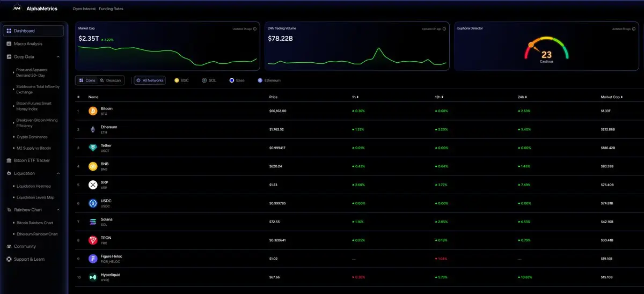
Task: Click the Market Cap value $2.35T
Action: coord(89,39)
